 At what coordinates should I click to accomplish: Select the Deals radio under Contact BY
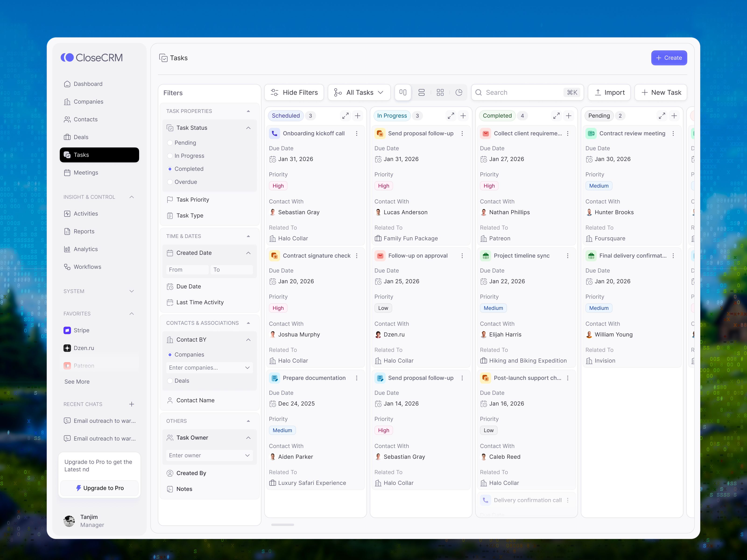[170, 380]
